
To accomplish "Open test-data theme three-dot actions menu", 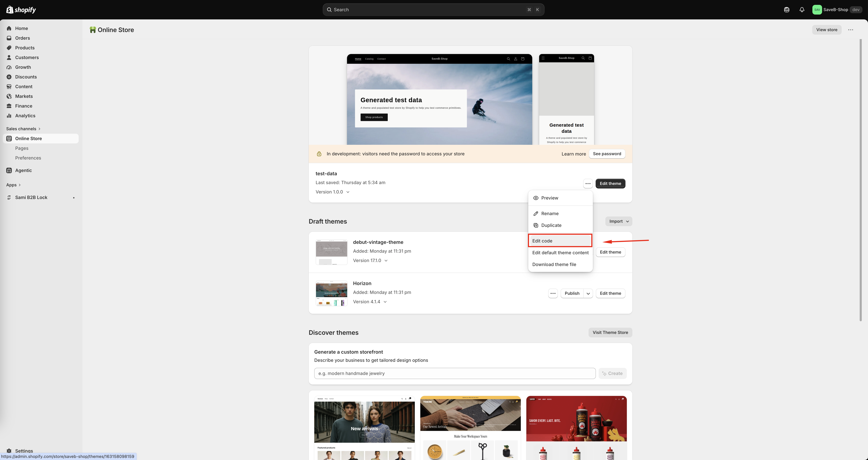I will (588, 184).
